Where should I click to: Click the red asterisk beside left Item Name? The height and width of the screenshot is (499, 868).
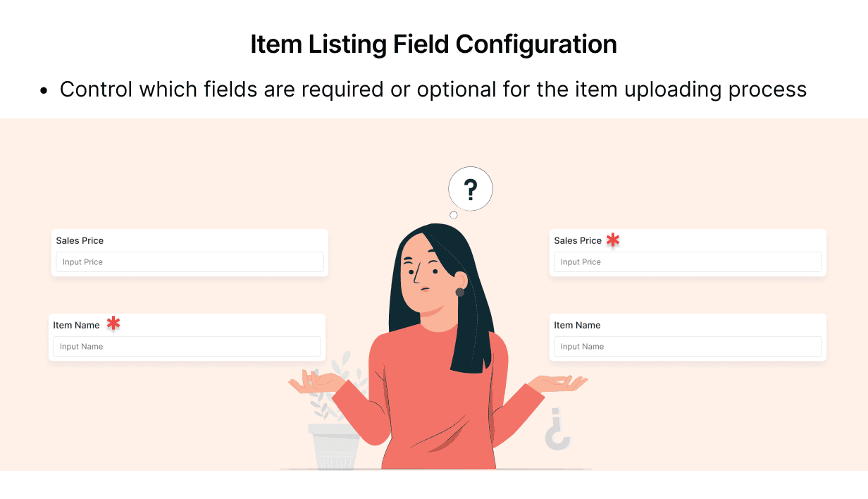(113, 324)
